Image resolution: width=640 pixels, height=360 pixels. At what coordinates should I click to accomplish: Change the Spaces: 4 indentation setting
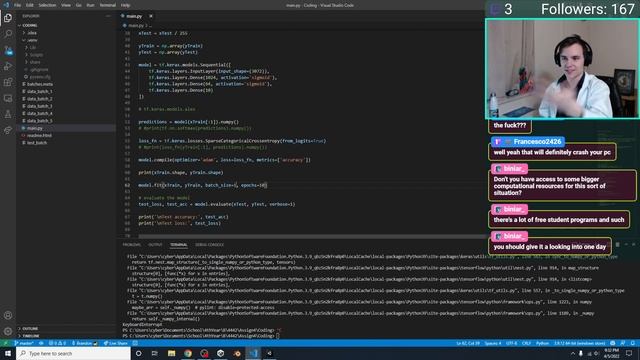[x=493, y=343]
